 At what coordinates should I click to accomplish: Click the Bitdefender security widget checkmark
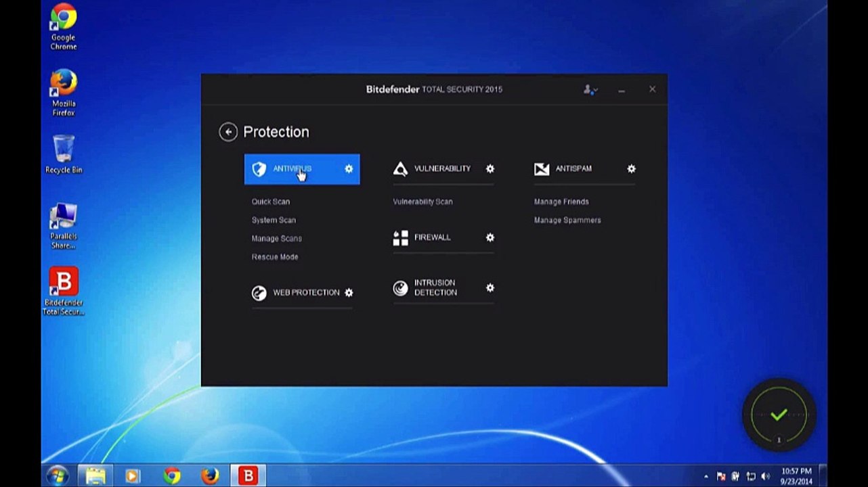[x=779, y=415]
